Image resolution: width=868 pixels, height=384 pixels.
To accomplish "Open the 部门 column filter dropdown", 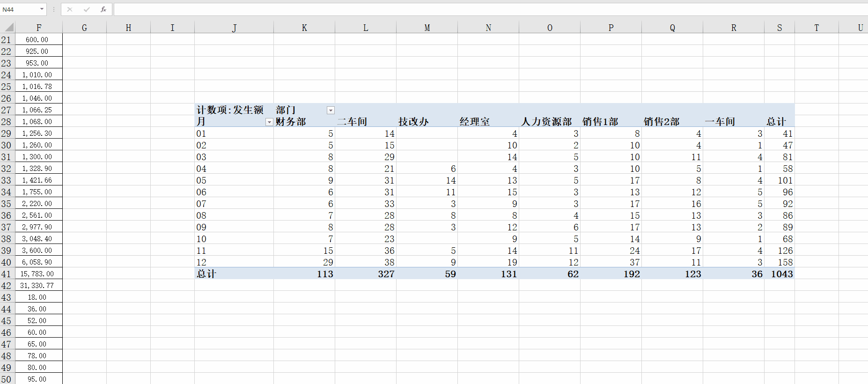I will pyautogui.click(x=331, y=110).
